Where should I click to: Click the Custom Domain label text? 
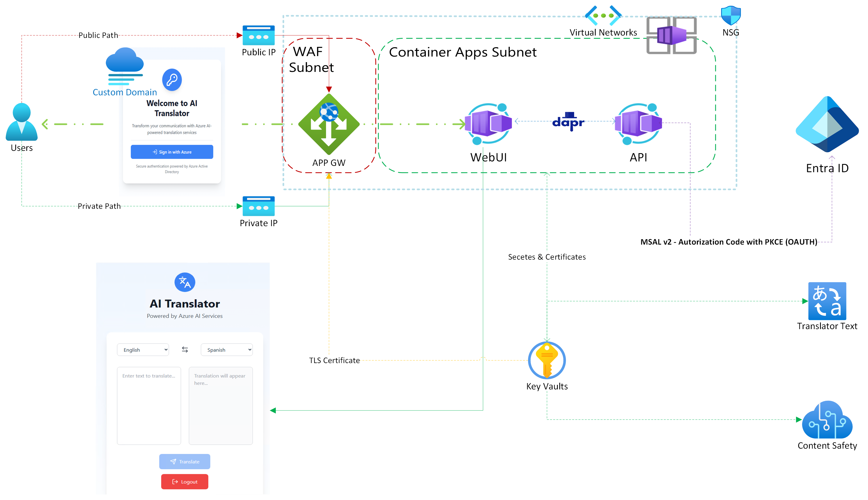(x=125, y=92)
